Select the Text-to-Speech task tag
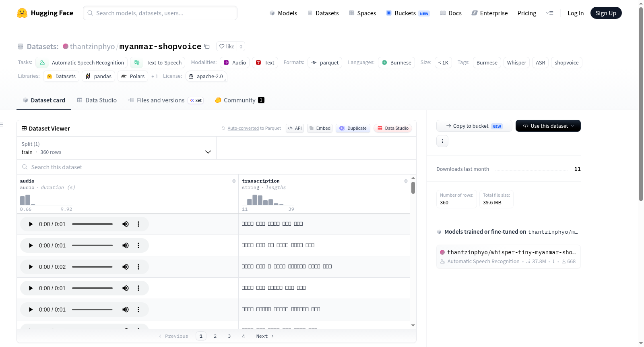Image resolution: width=644 pixels, height=347 pixels. [x=158, y=62]
